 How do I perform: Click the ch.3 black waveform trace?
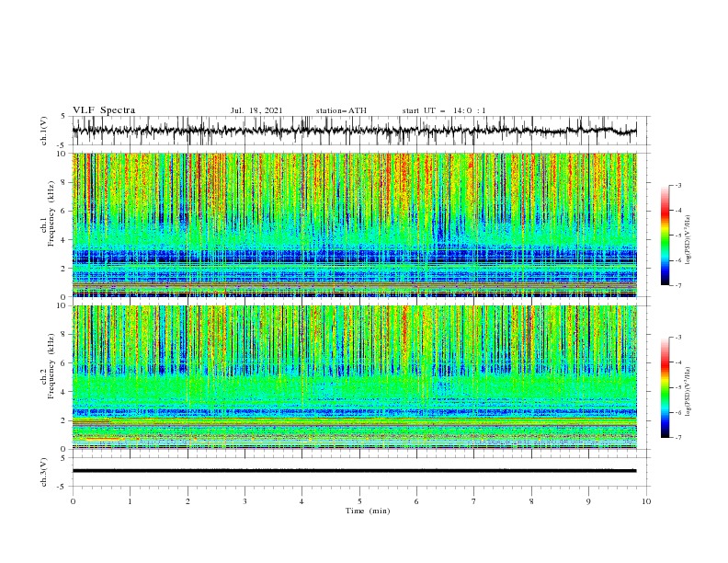pos(354,471)
